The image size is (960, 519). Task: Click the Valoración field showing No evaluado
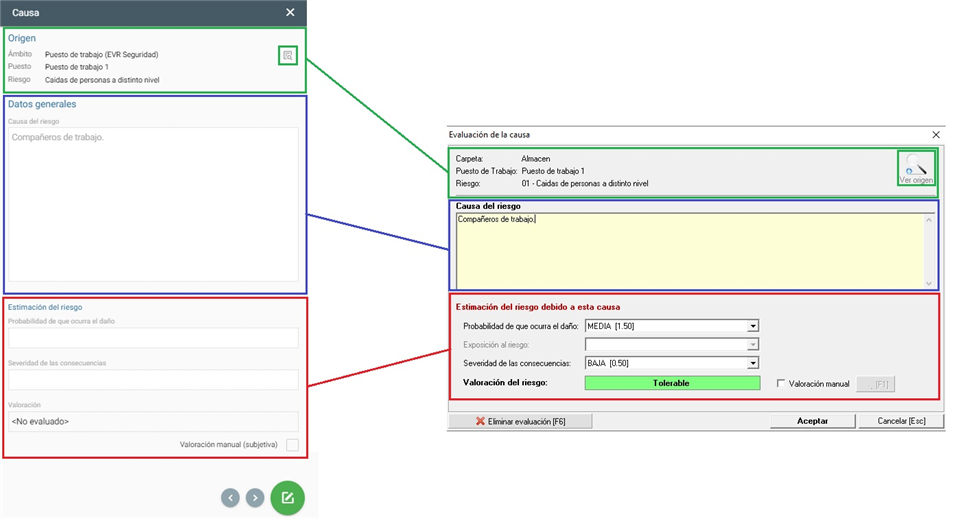[x=153, y=422]
